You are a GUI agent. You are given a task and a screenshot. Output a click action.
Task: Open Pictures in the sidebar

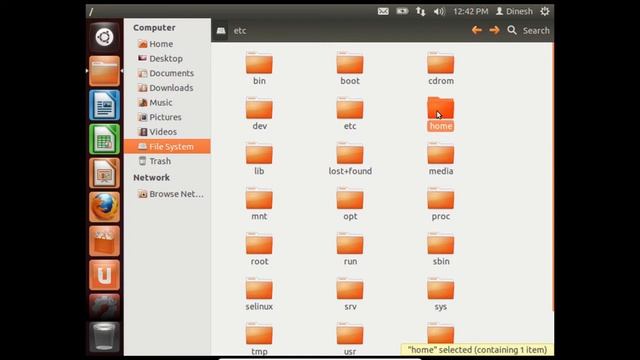click(167, 117)
